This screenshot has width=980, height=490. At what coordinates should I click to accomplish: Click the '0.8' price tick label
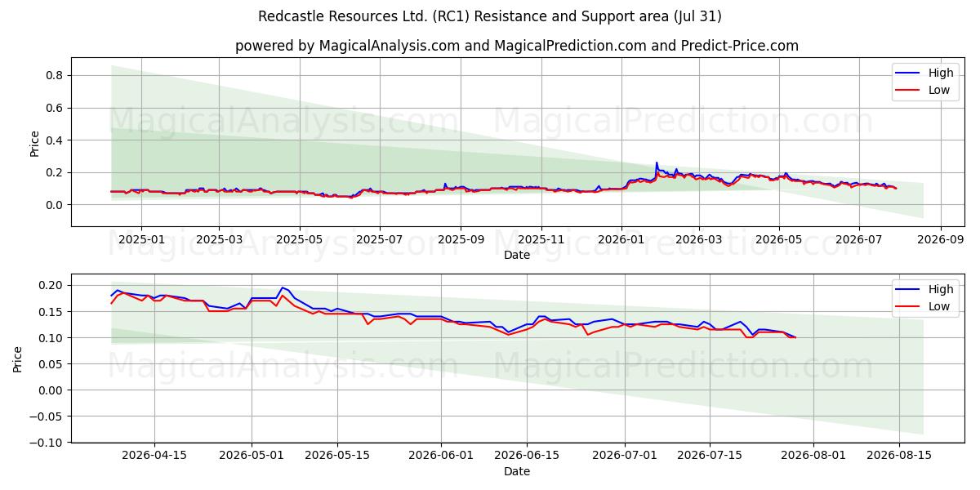[x=56, y=76]
